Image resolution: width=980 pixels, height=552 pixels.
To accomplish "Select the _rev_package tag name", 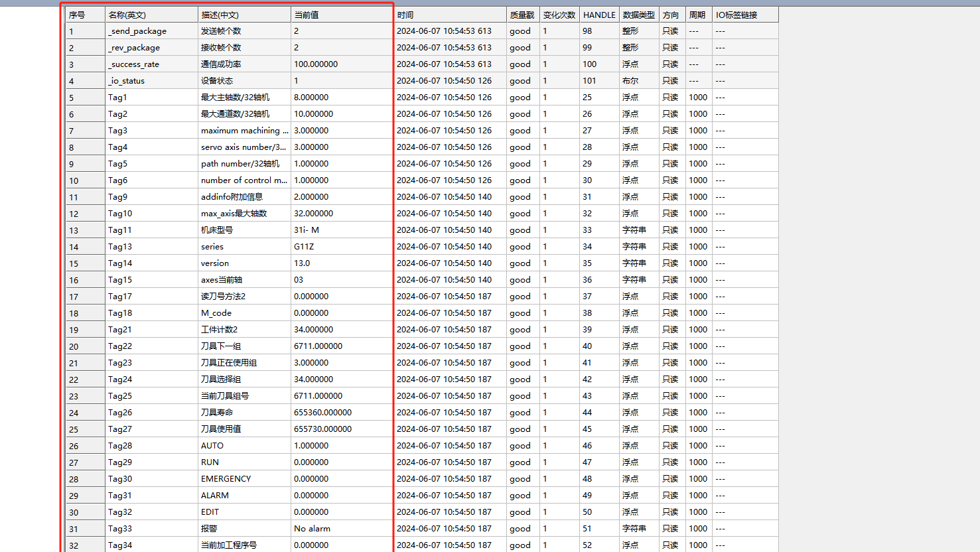I will coord(134,48).
